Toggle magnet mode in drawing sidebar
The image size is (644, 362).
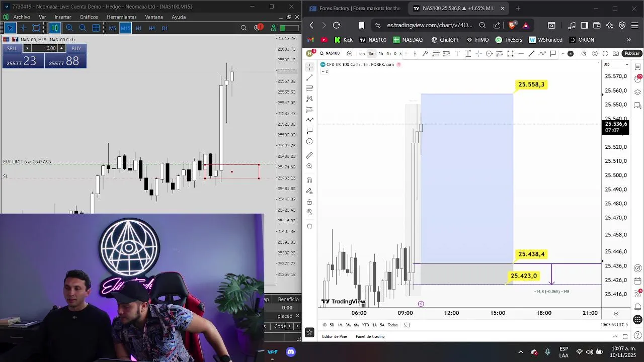click(x=309, y=180)
